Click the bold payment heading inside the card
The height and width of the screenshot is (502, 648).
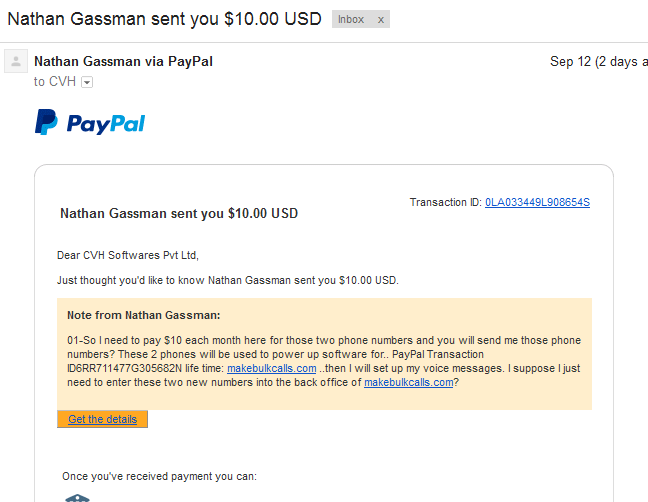click(x=179, y=213)
